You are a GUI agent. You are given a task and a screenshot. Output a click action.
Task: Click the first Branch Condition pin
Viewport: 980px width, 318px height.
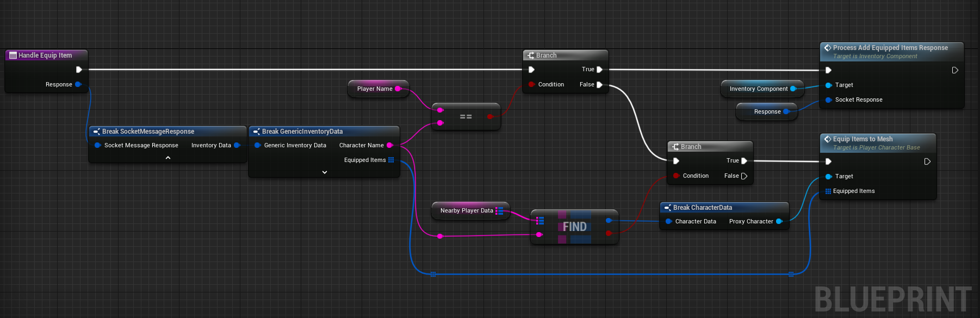[x=531, y=85]
